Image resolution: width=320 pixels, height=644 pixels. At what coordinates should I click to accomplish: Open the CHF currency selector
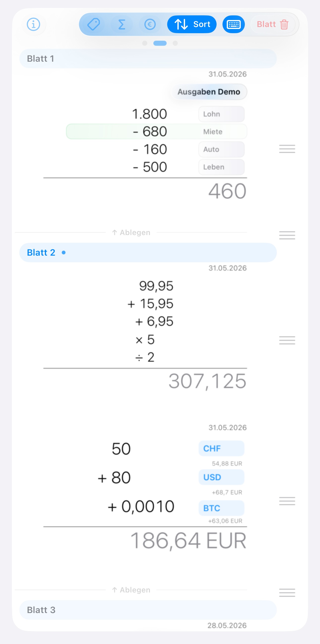point(221,449)
